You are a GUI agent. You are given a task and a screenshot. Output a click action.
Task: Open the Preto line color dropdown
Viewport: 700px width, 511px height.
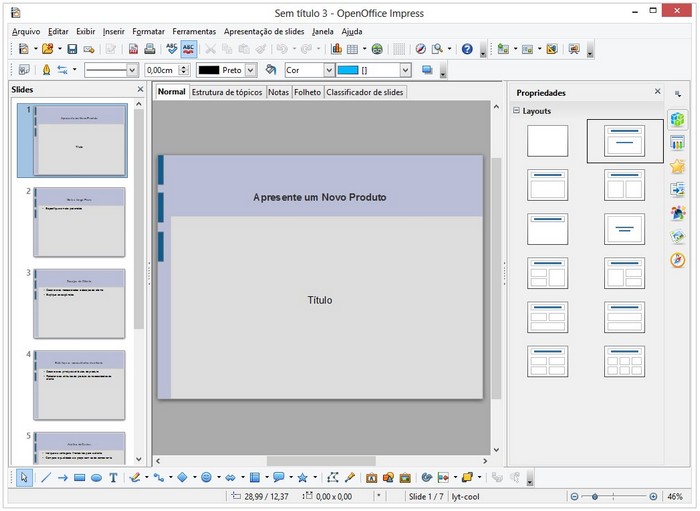pyautogui.click(x=251, y=70)
